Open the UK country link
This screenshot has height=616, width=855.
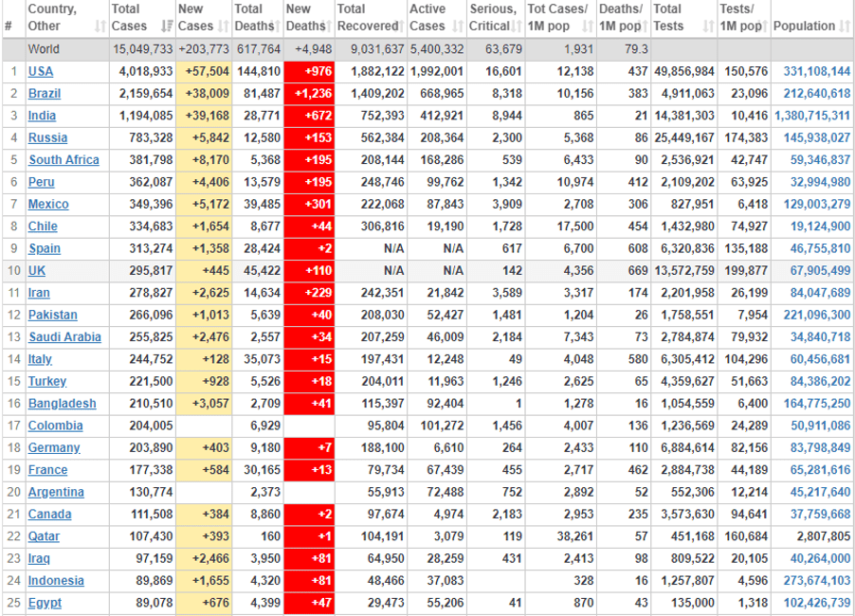pos(37,271)
